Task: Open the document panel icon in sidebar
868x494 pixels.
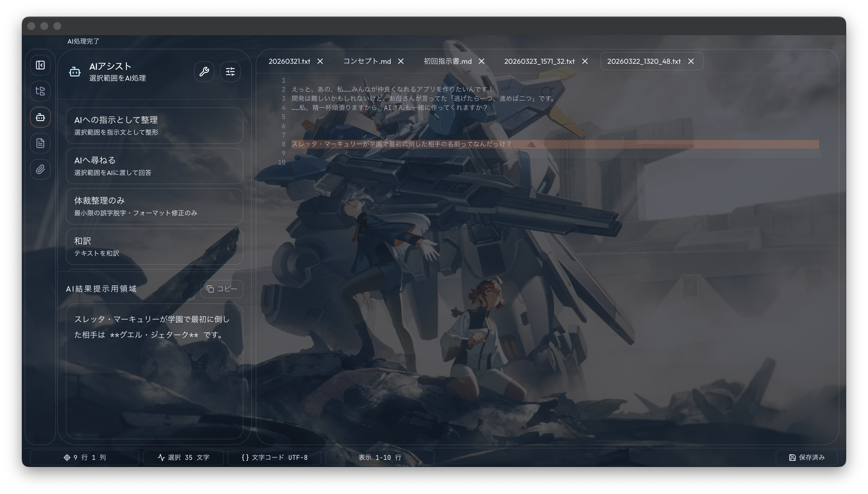Action: 40,143
